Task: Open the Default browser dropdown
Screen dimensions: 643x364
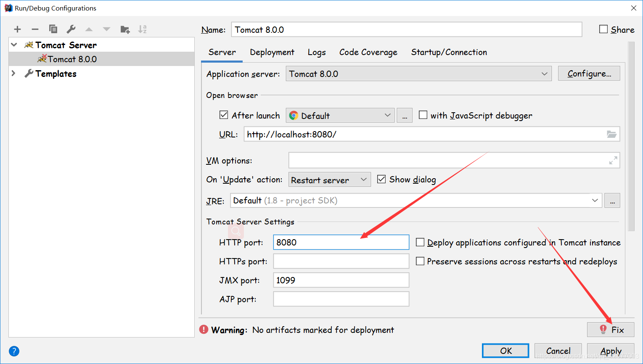Action: click(340, 115)
